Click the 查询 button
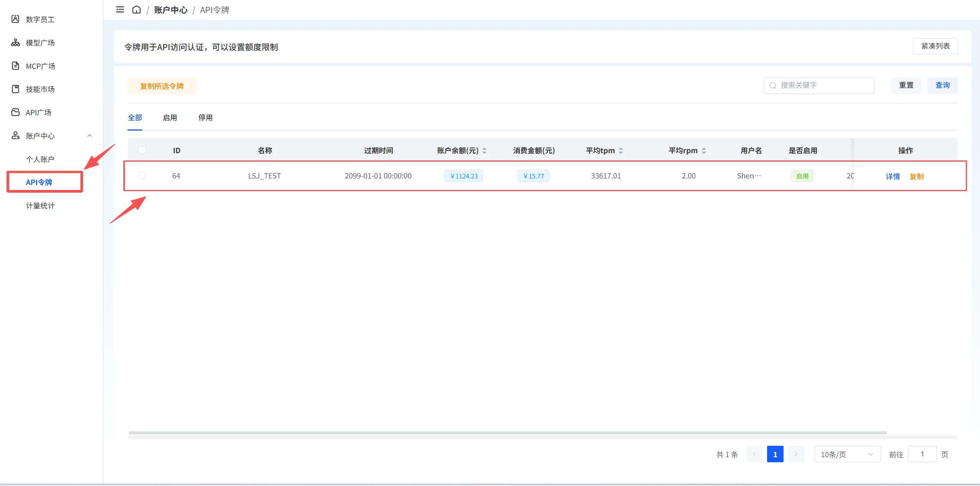 [x=942, y=85]
